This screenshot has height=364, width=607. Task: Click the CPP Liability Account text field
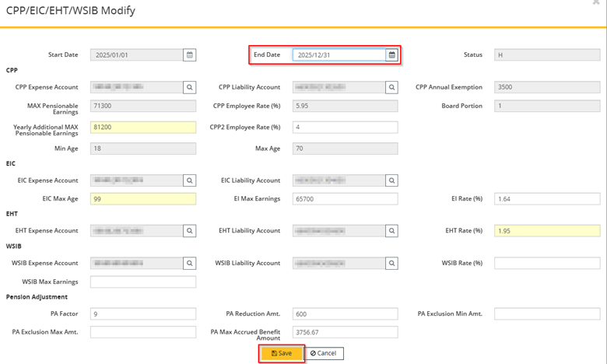339,87
